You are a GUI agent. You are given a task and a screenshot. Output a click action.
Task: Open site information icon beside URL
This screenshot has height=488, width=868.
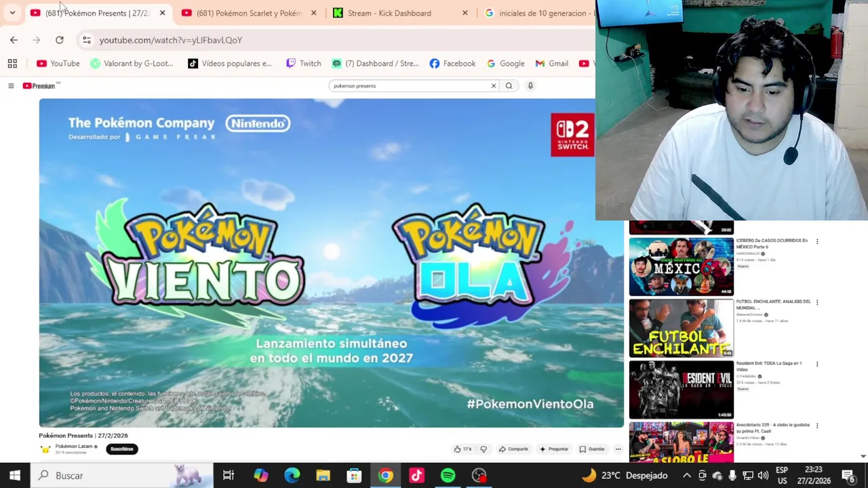tap(86, 40)
